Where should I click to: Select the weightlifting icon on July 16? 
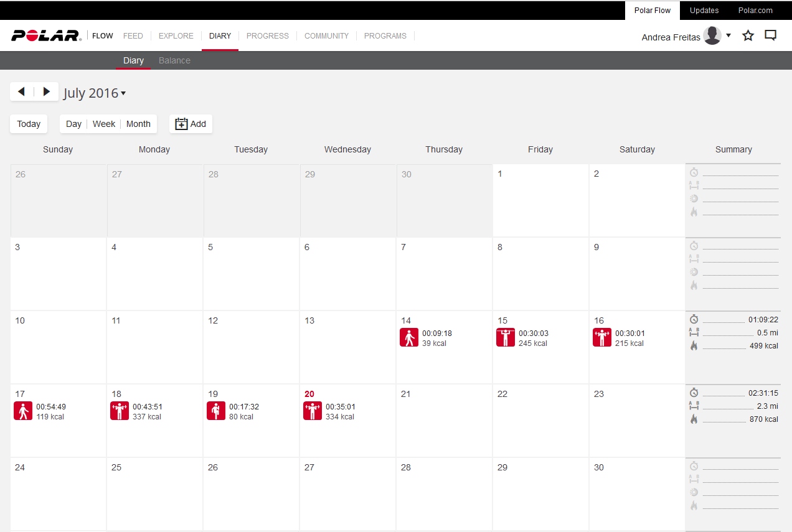(x=602, y=338)
